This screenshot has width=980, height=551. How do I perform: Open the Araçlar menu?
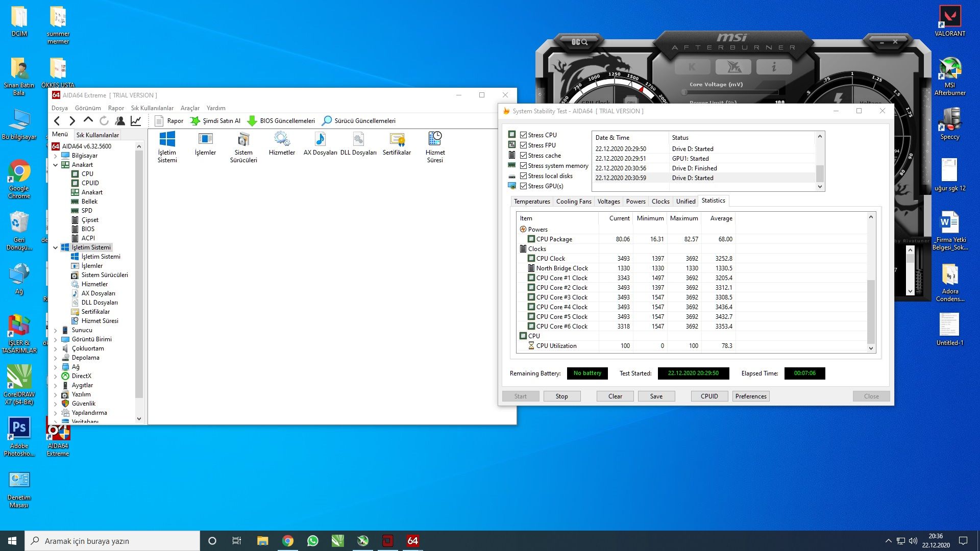pyautogui.click(x=190, y=108)
